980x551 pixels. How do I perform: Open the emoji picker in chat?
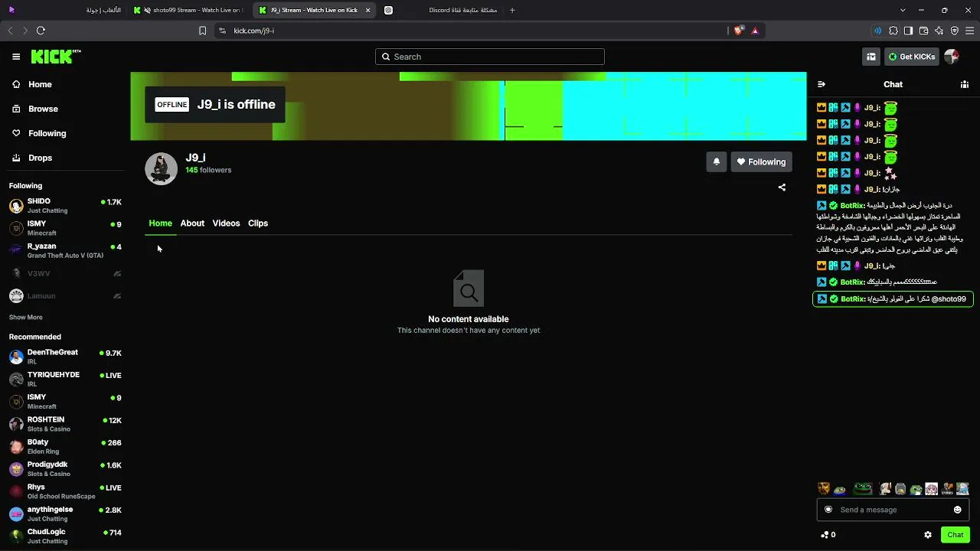coord(958,510)
